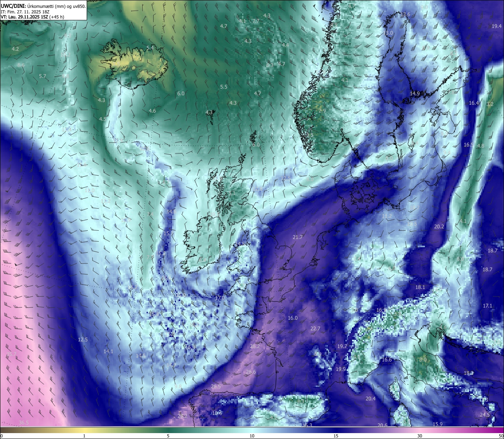Click the map value '17.1'
Screen dimensions: 504x439
[487, 306]
